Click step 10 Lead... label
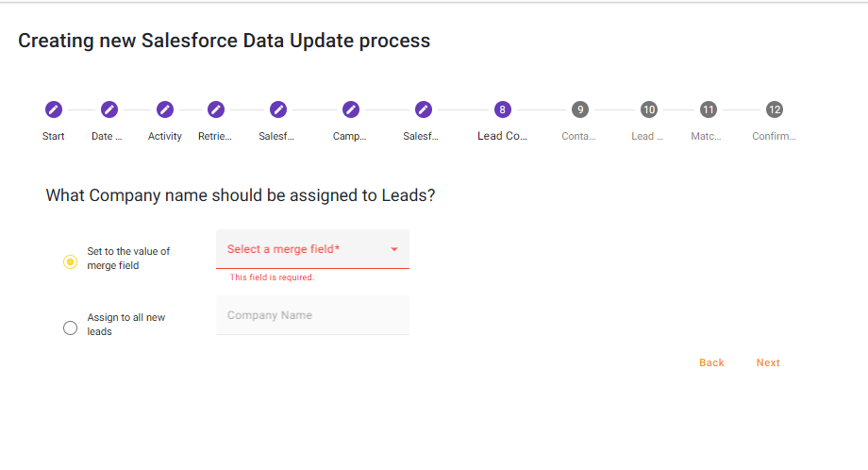This screenshot has height=470, width=868. point(648,136)
